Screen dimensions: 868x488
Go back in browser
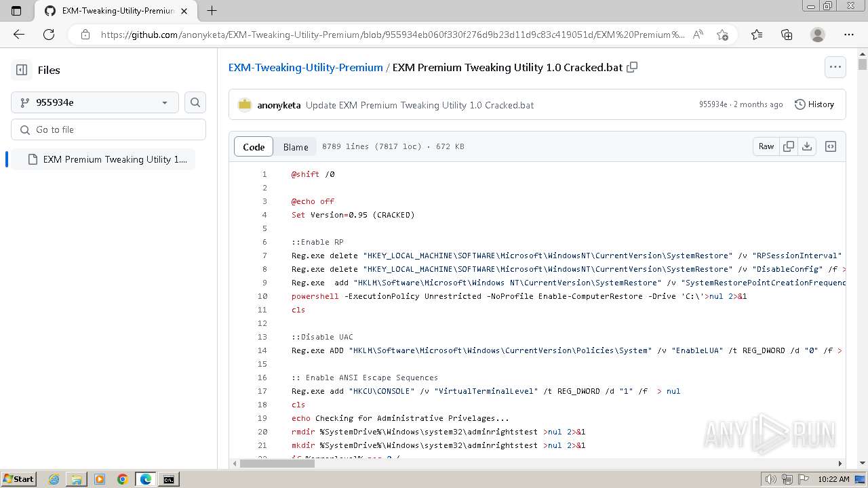coord(19,35)
